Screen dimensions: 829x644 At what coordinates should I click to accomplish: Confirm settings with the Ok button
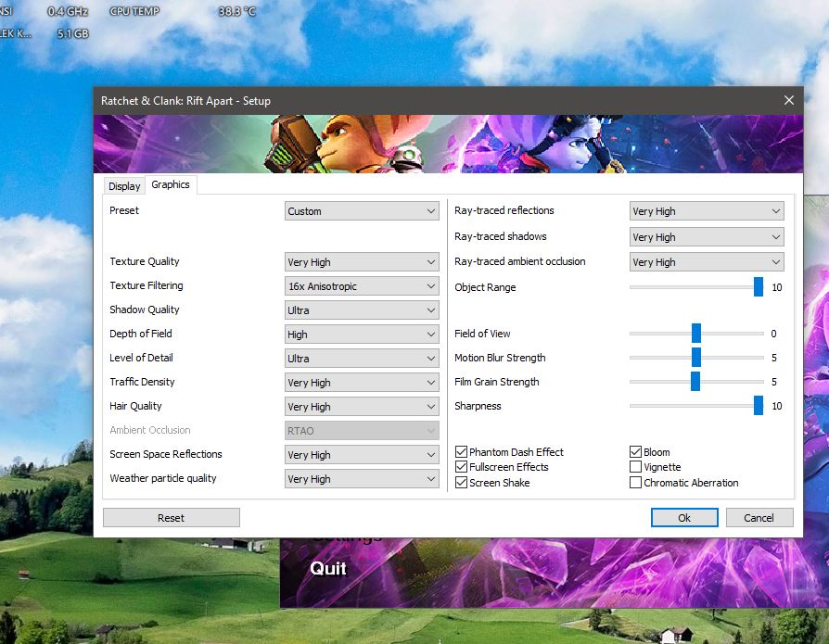[684, 518]
